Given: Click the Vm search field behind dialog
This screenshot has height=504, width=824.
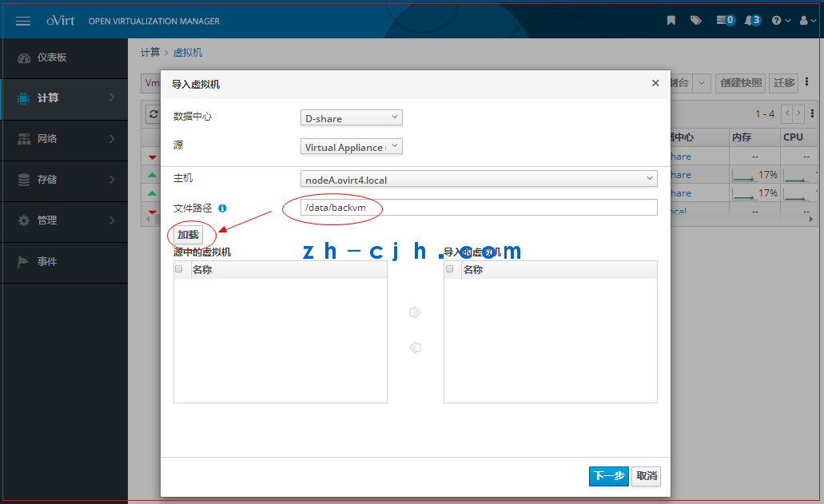Looking at the screenshot, I should 151,83.
